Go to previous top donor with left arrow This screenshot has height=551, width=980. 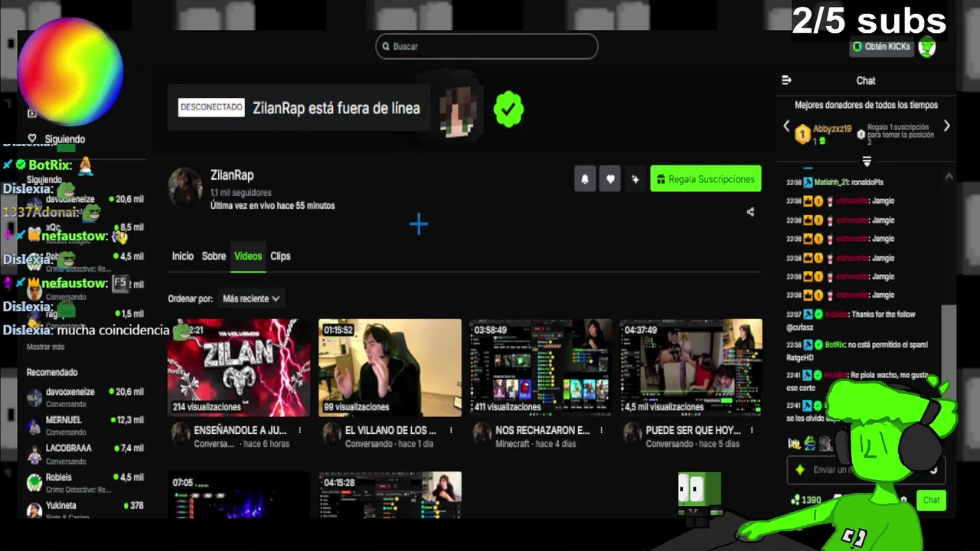point(786,126)
